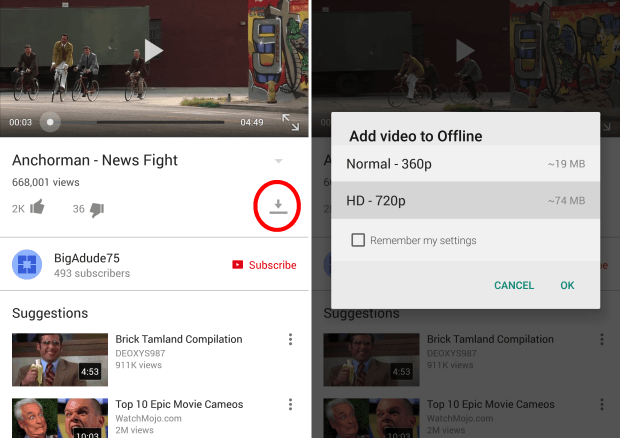Click DEOXYS987 channel name on left screen

click(140, 353)
